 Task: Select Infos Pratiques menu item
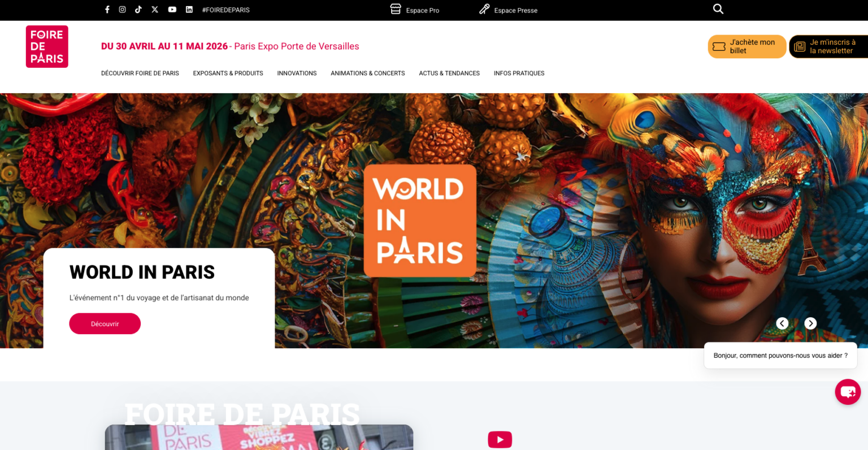click(519, 73)
